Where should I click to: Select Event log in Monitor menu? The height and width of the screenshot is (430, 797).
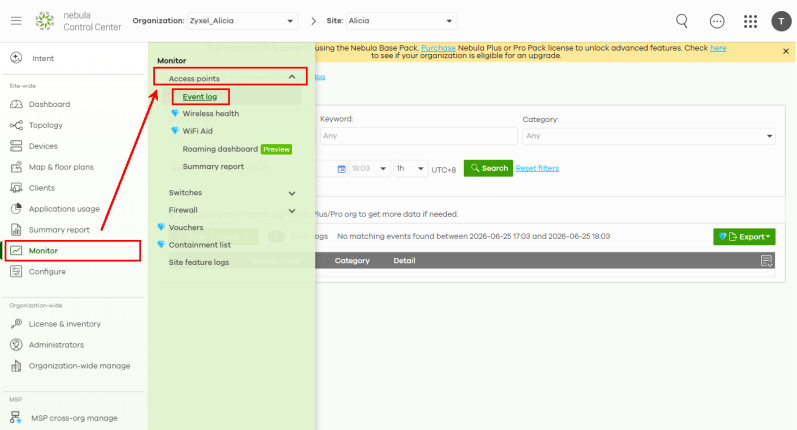pos(200,97)
